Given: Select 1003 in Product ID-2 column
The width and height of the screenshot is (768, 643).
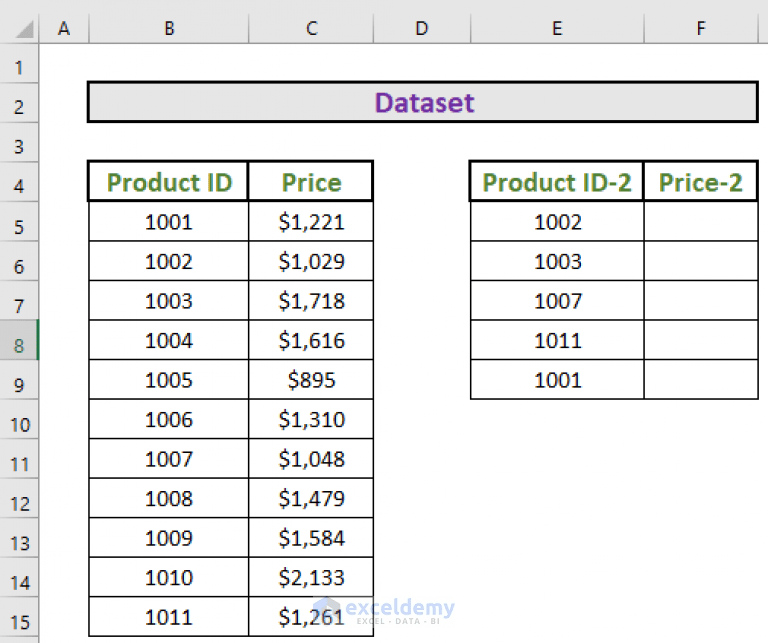Looking at the screenshot, I should click(x=557, y=261).
